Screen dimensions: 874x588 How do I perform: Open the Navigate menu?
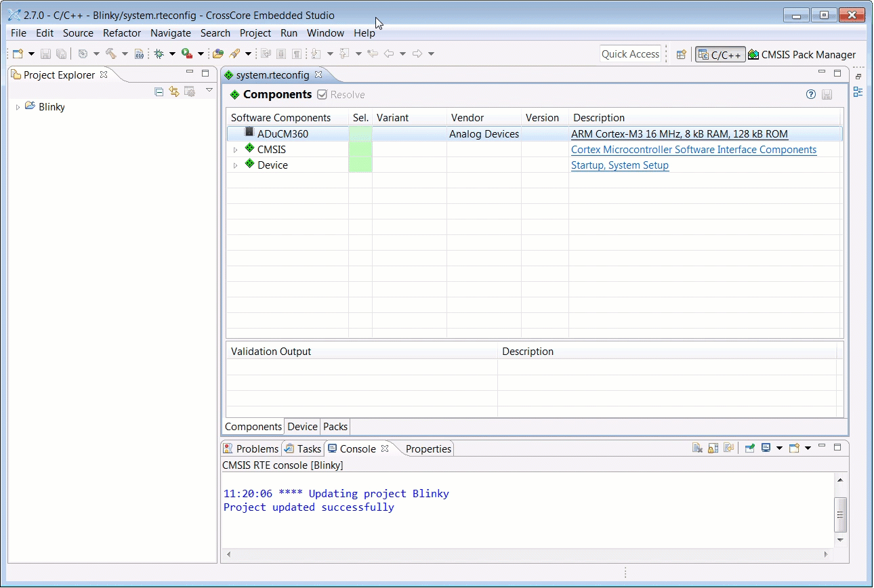click(171, 33)
